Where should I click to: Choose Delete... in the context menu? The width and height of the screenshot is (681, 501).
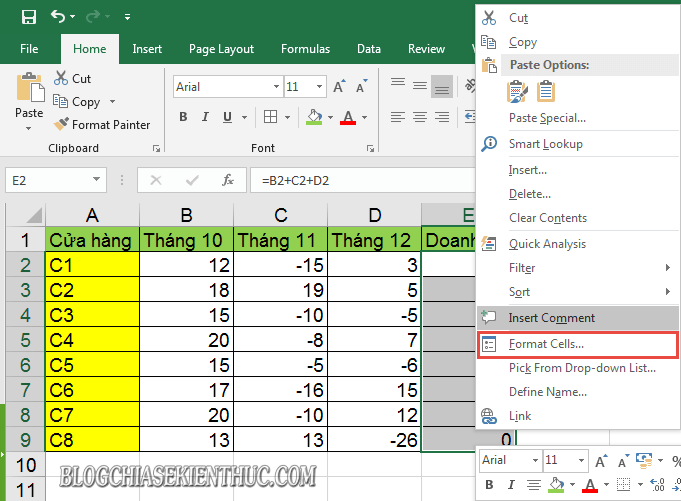click(x=578, y=194)
